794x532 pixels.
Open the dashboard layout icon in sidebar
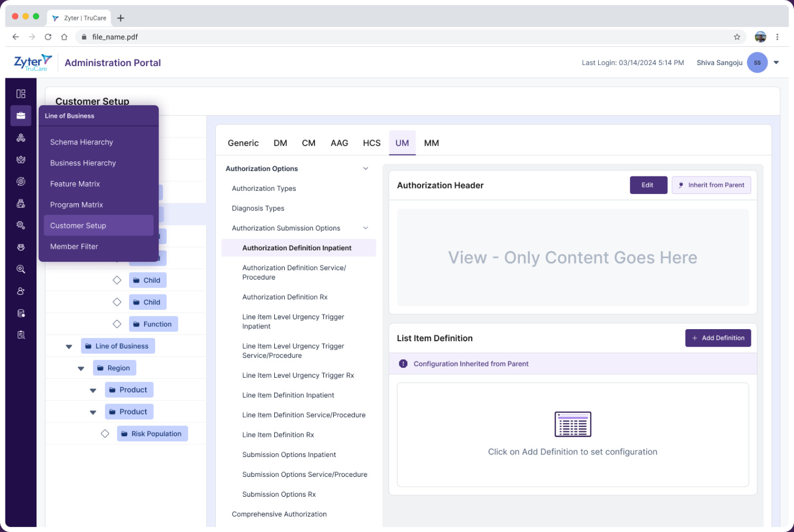[21, 94]
